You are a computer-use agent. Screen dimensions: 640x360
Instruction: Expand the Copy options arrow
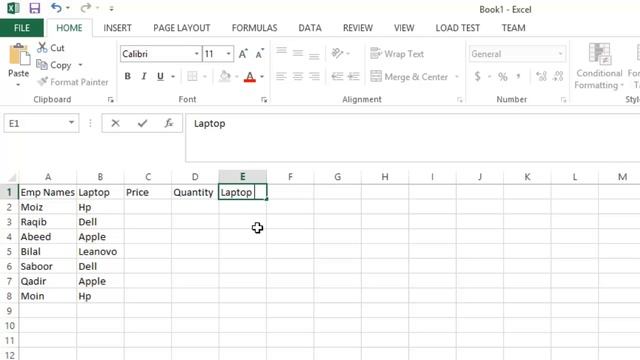[80, 65]
